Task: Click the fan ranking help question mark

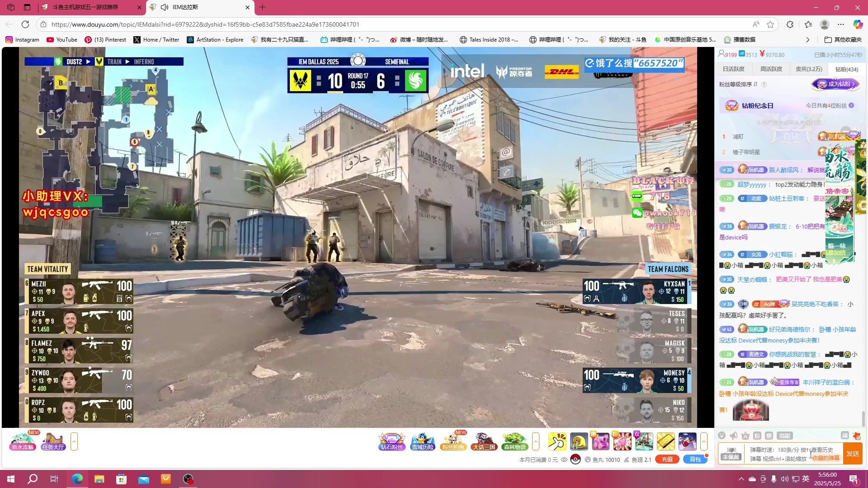Action: point(764,84)
